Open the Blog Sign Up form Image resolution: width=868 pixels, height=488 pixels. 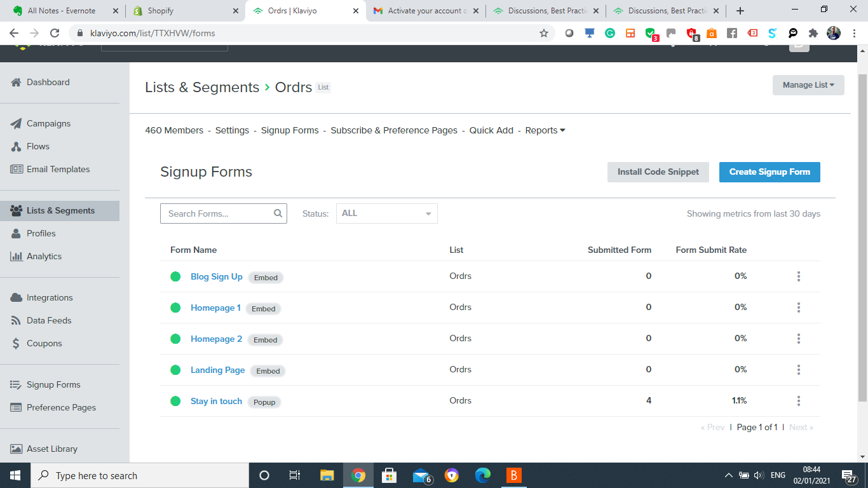[217, 276]
